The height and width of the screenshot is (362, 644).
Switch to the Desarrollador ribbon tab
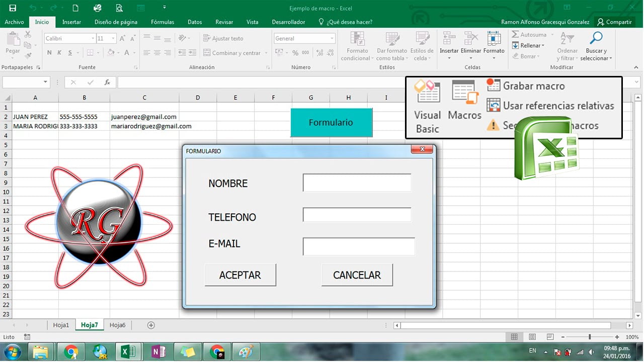coord(288,22)
